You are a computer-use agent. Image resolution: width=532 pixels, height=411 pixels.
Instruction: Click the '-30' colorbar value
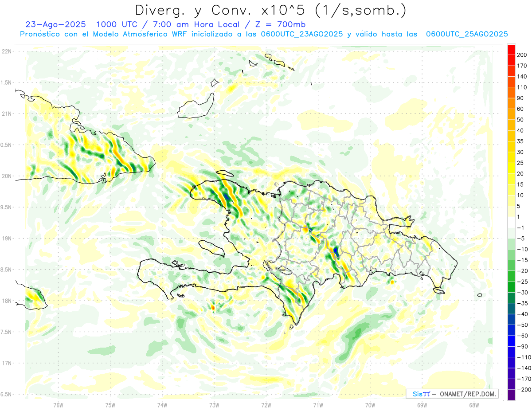pos(522,292)
